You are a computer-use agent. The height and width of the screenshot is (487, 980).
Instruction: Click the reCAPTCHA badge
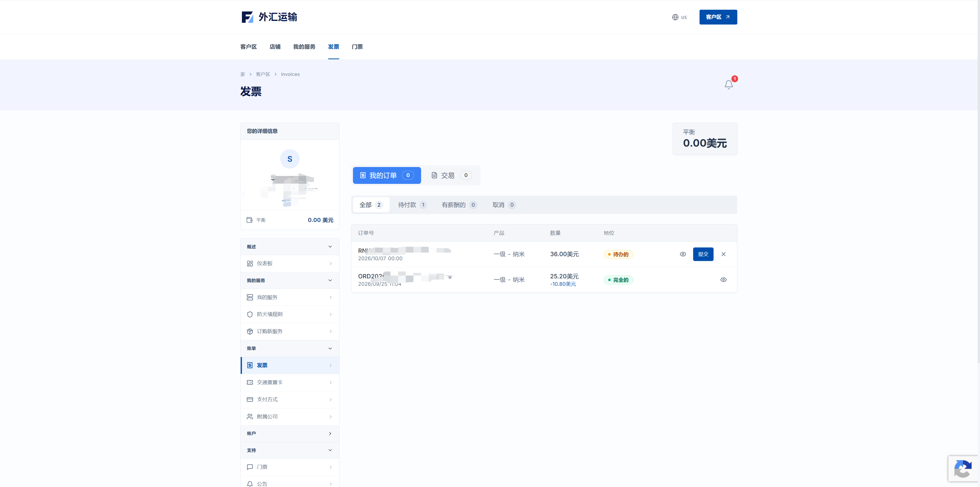point(963,468)
